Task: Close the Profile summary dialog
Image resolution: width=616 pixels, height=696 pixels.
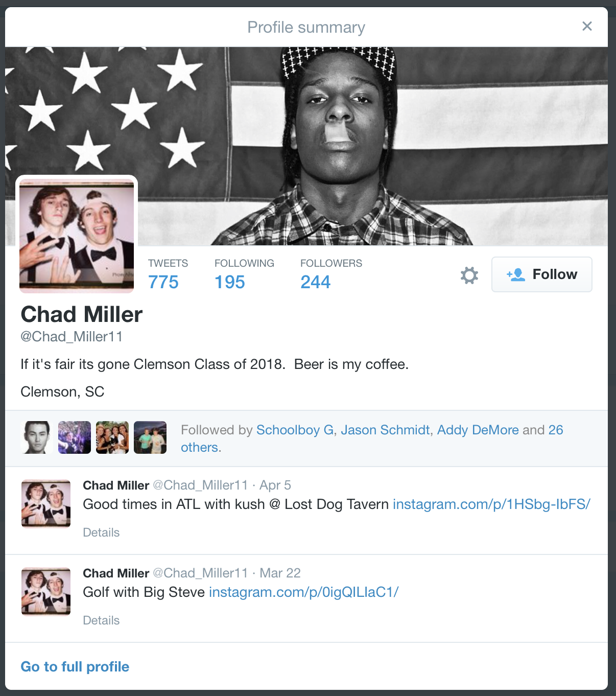Action: click(x=587, y=26)
